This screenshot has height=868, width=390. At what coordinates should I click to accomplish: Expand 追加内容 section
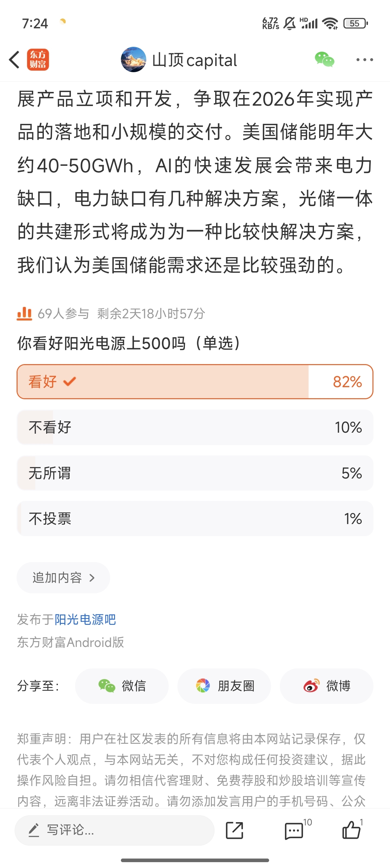pos(63,578)
